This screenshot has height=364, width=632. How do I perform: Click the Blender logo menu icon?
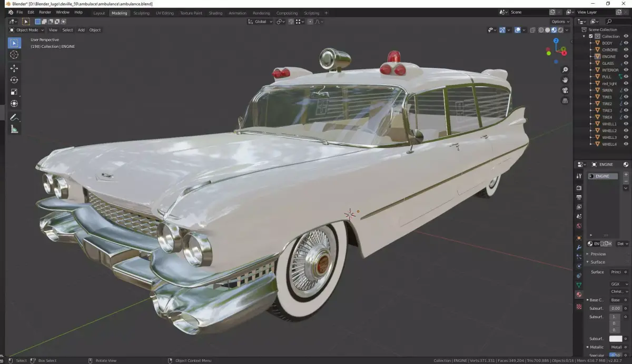(x=10, y=12)
